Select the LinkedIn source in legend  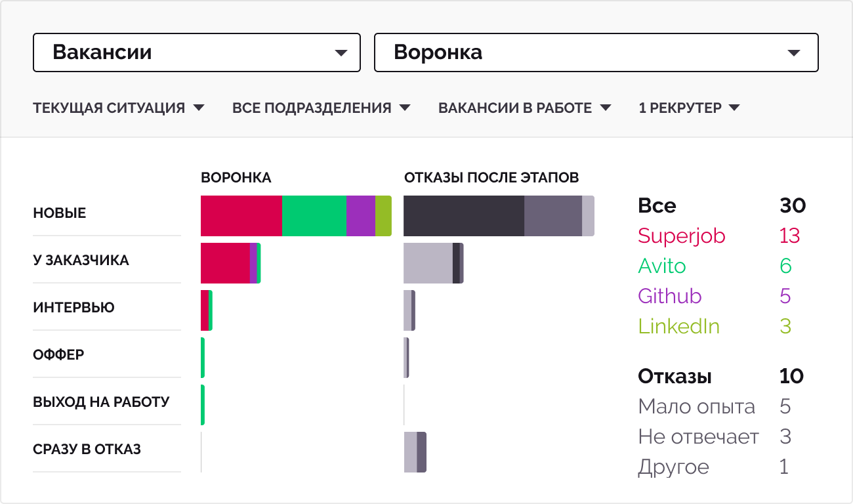[678, 326]
